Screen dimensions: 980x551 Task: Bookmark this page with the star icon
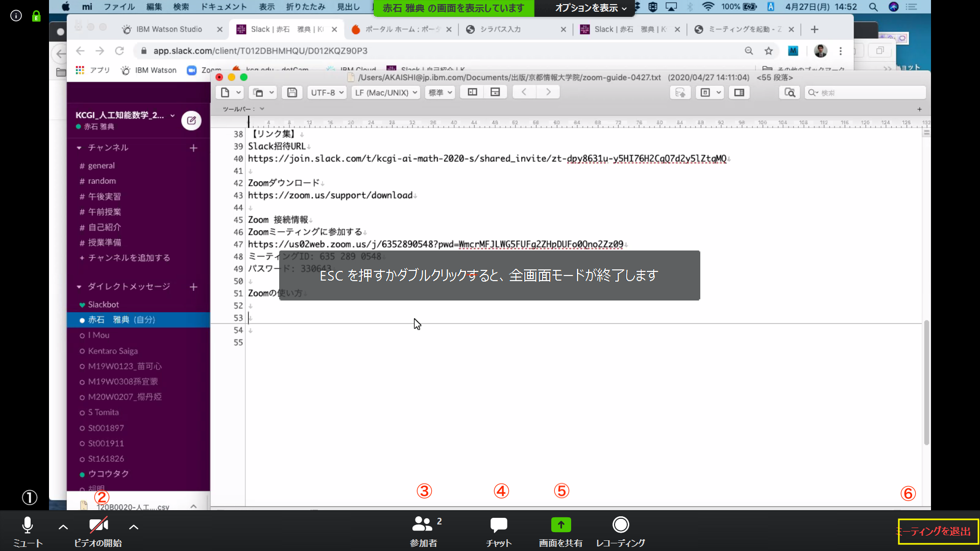click(x=769, y=51)
